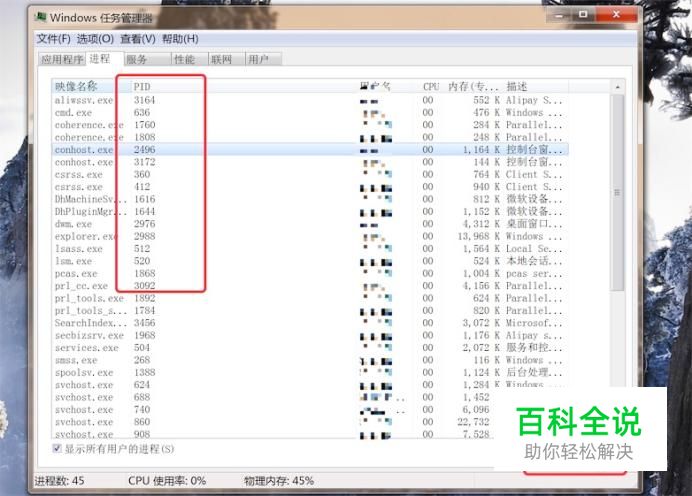Minimize the Task Manager window
Viewport: 692px width, 496px height.
560,15
